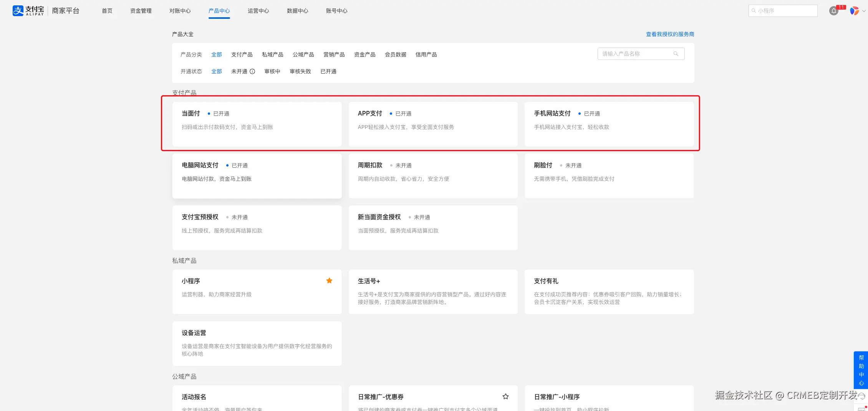This screenshot has height=411, width=868.
Task: Open the 支付宝预授权 product card
Action: [x=257, y=228]
